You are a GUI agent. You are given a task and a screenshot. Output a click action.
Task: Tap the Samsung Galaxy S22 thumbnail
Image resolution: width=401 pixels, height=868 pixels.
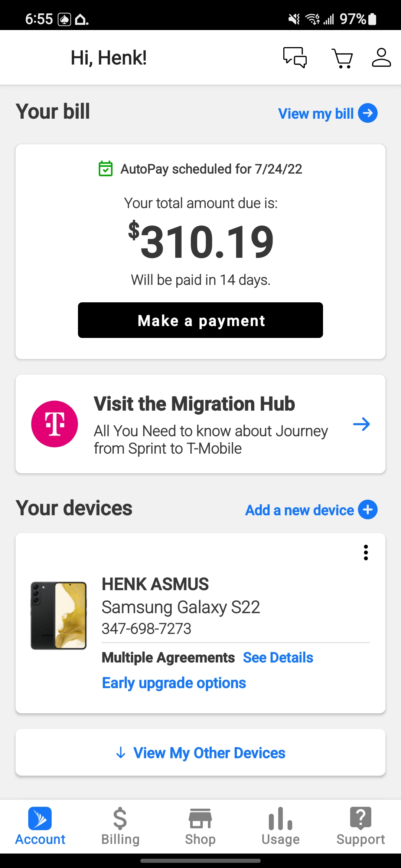(59, 615)
